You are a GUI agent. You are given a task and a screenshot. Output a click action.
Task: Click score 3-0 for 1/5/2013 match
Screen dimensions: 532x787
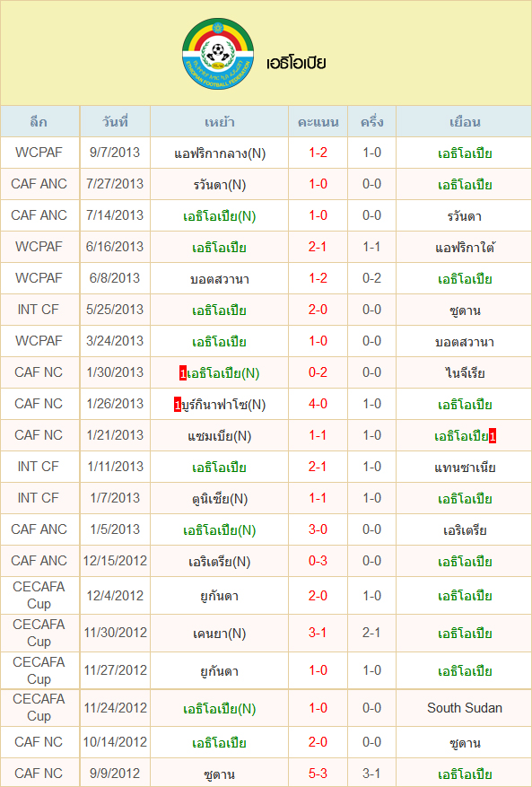pyautogui.click(x=318, y=530)
